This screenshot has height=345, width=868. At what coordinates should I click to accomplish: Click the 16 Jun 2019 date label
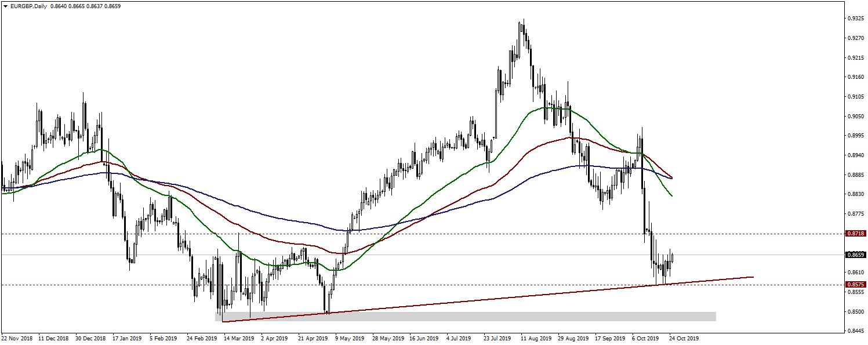[424, 338]
